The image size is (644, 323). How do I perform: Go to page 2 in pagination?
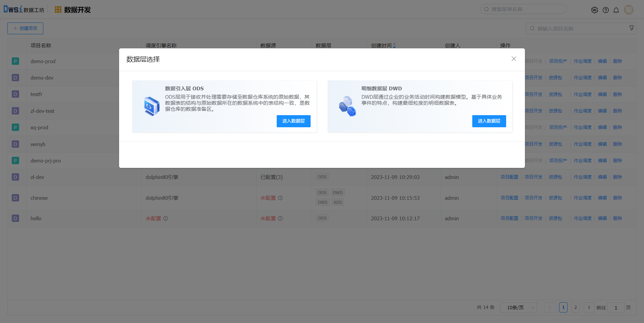pos(575,308)
